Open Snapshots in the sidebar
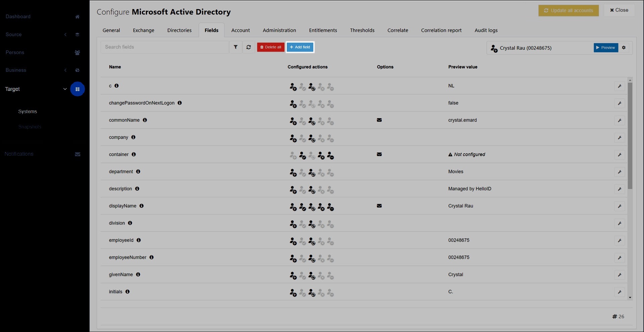 click(x=30, y=127)
